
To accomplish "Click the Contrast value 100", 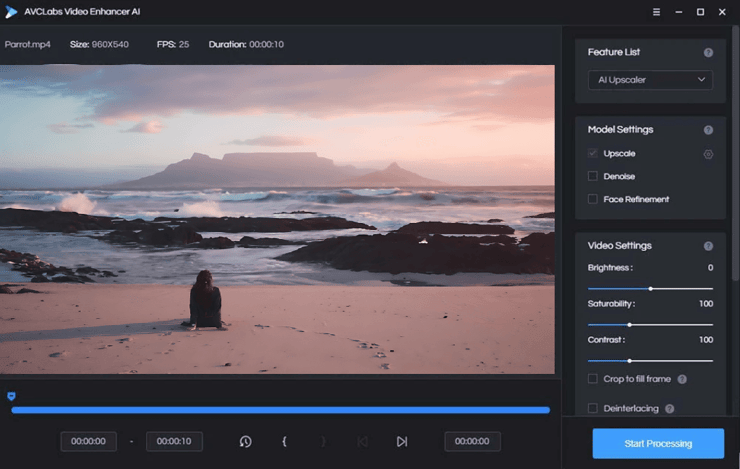I will point(706,340).
